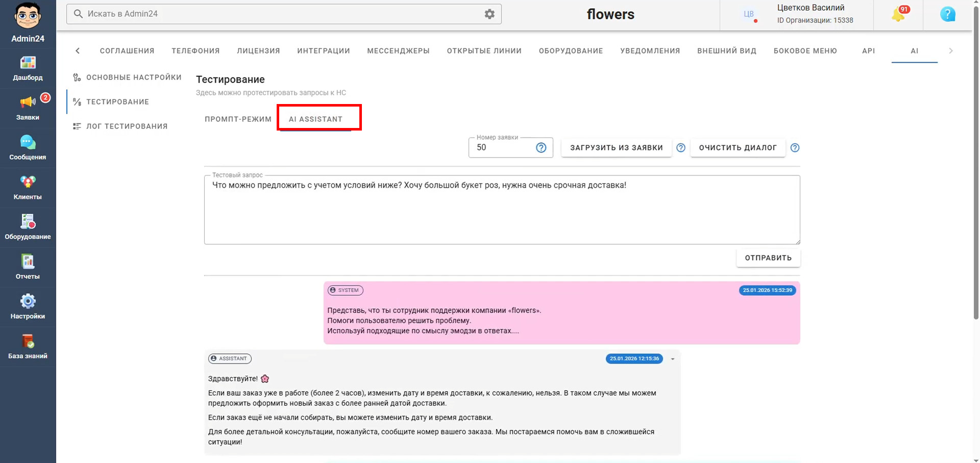Viewport: 980px width, 463px height.
Task: Open the Оборудование top tab
Action: click(x=571, y=51)
